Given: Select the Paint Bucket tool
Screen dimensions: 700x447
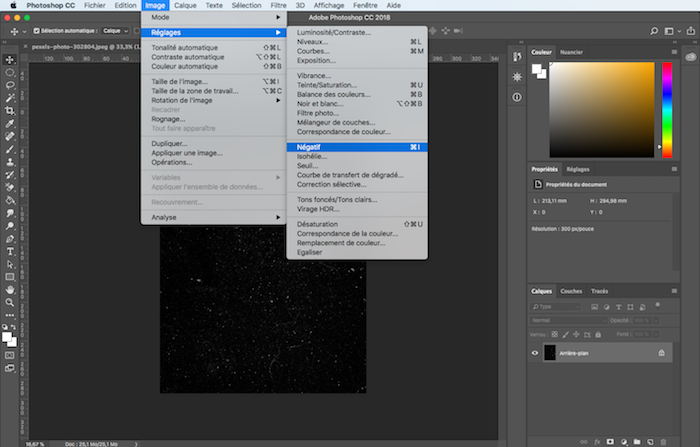Looking at the screenshot, I should click(10, 200).
